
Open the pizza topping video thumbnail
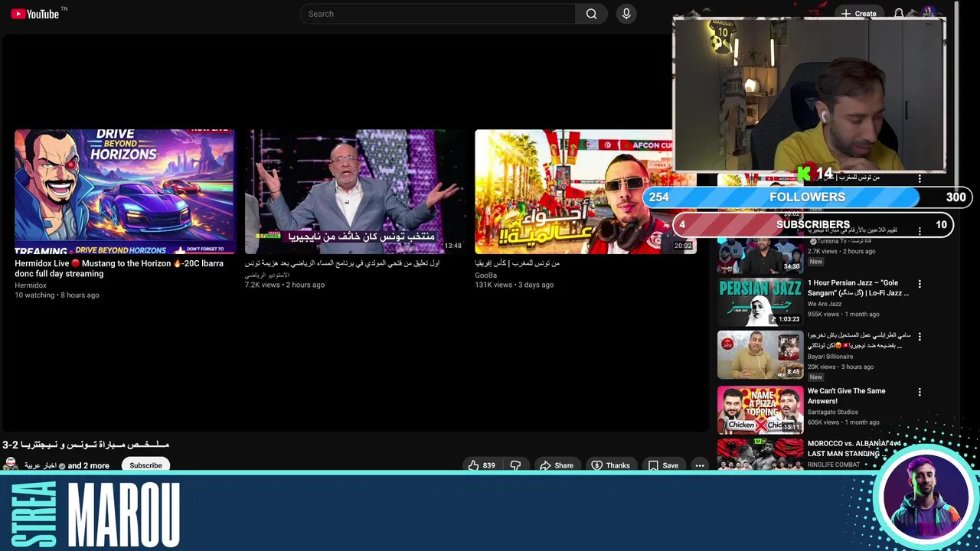coord(760,409)
